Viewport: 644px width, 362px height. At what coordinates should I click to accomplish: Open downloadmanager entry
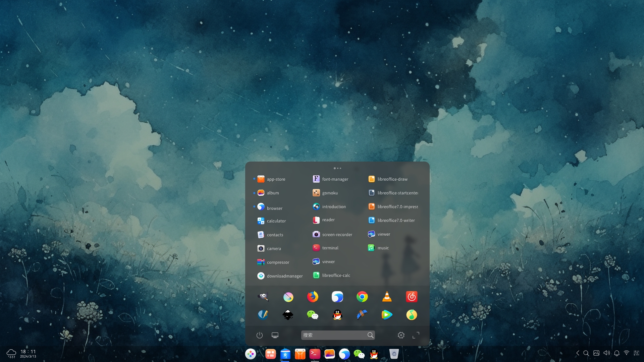(280, 276)
